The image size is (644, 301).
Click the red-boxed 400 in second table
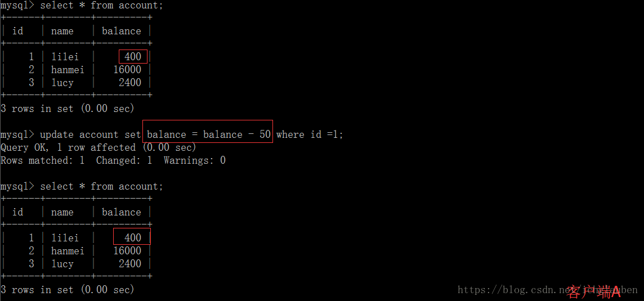(x=132, y=236)
